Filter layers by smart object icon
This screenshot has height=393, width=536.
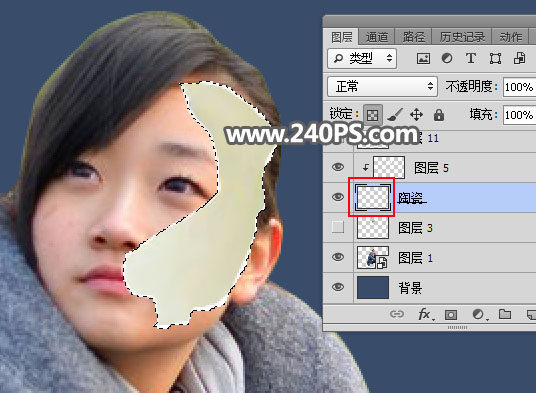[x=519, y=58]
